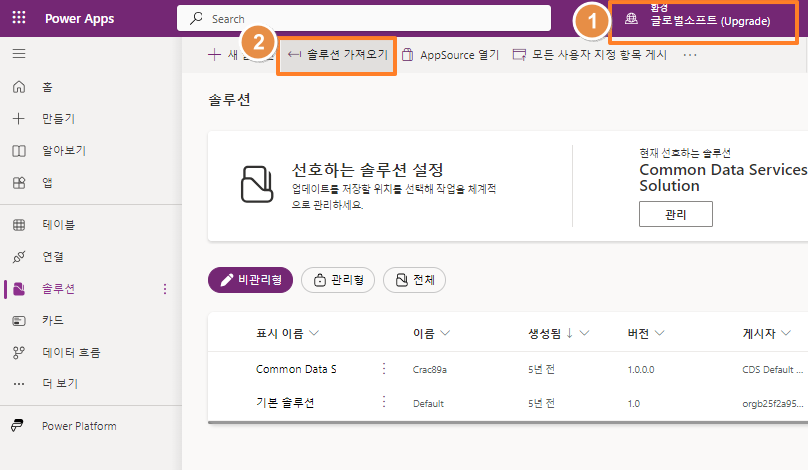
Task: Expand 더 보기 ellipsis in sidebar
Action: [19, 384]
